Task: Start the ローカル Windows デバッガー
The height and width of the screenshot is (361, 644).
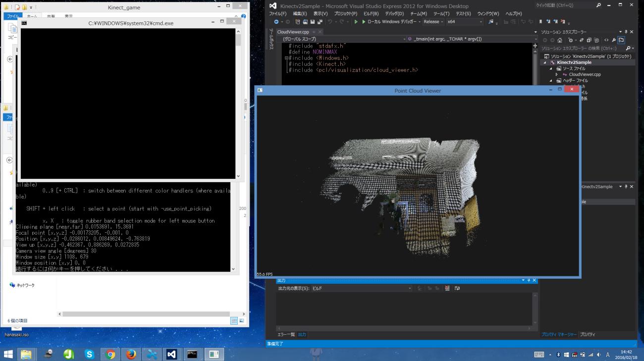Action: [x=391, y=22]
